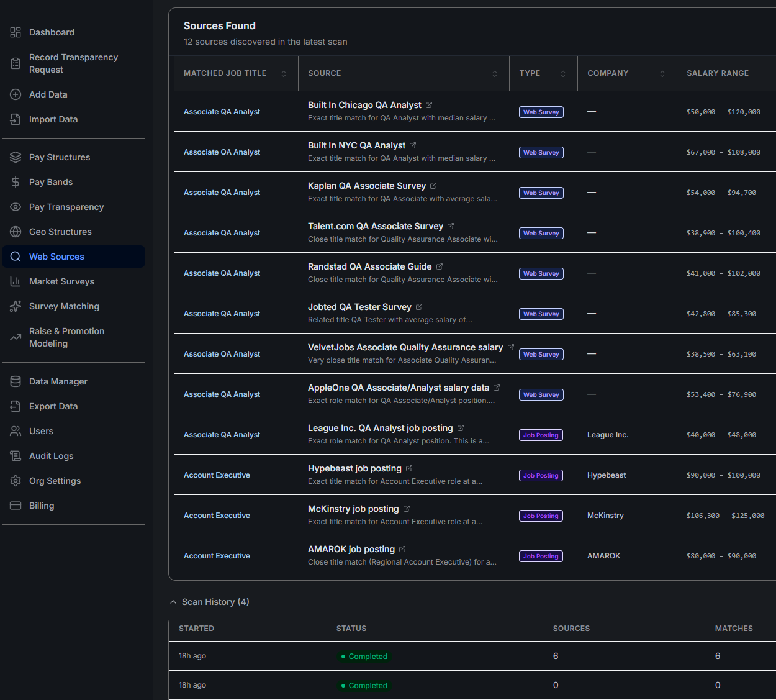Sort the Salary Range column

tap(718, 73)
